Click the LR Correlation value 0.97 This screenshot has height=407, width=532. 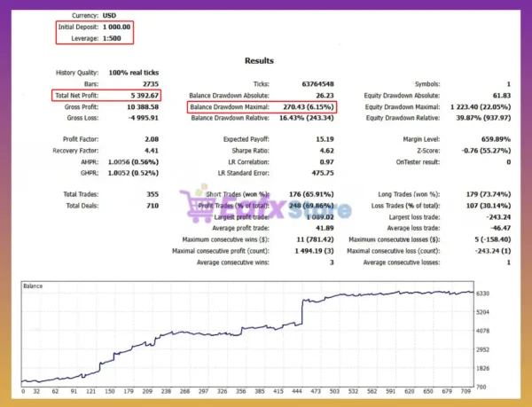326,162
